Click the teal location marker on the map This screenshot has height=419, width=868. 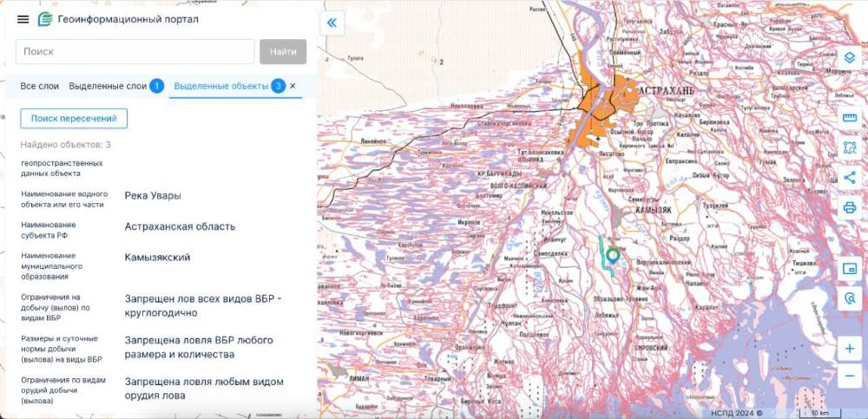(613, 255)
